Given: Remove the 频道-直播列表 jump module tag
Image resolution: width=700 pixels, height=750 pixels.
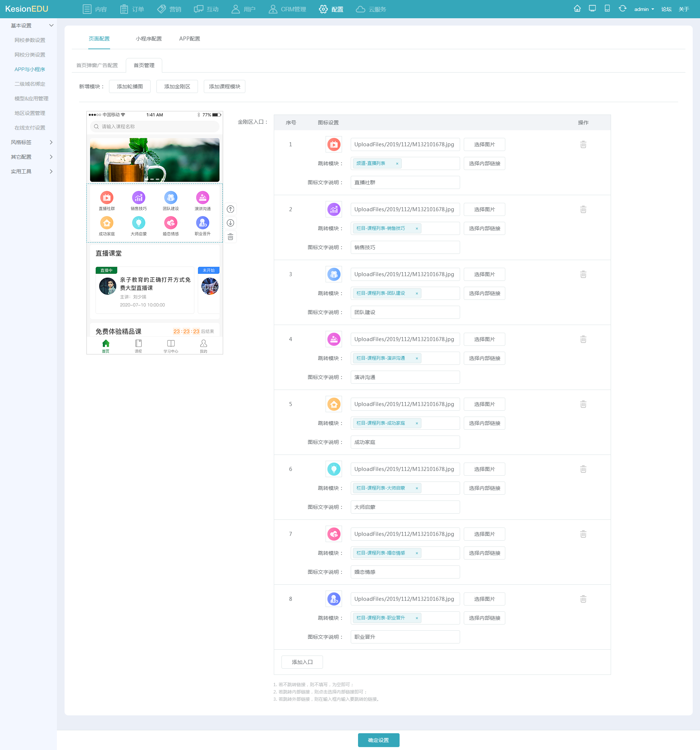Looking at the screenshot, I should click(x=397, y=163).
